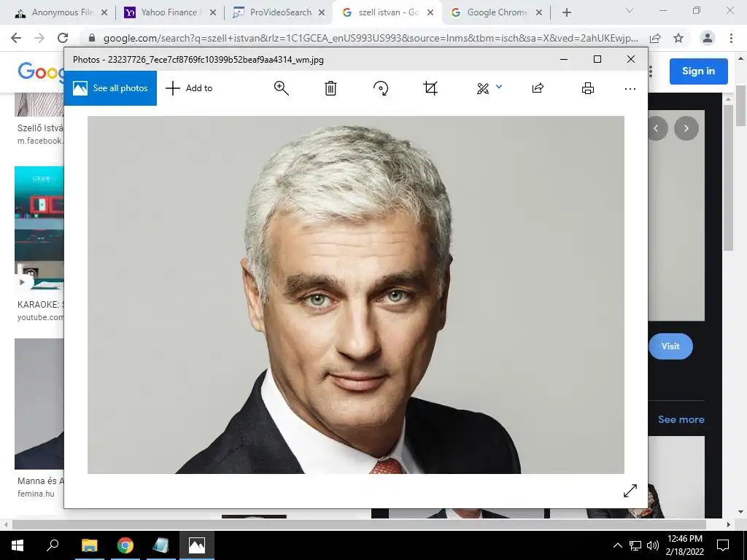
Task: Click the See all photos button
Action: pos(110,88)
